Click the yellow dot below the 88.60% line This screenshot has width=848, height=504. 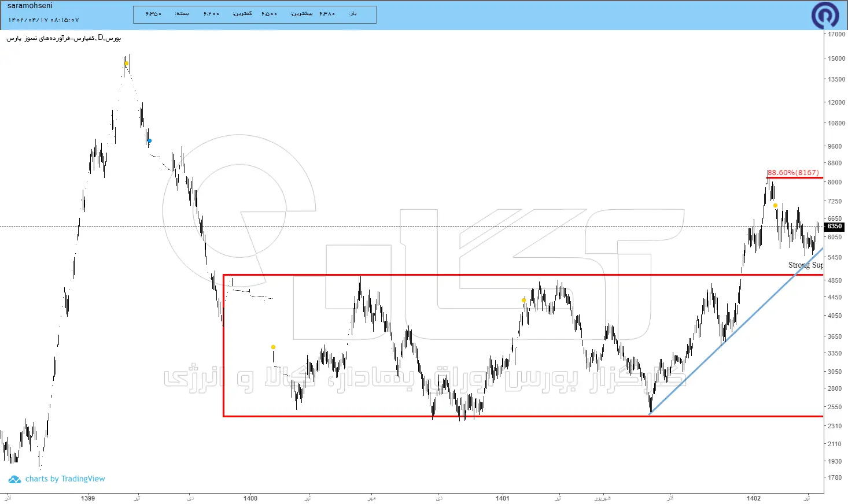(775, 206)
